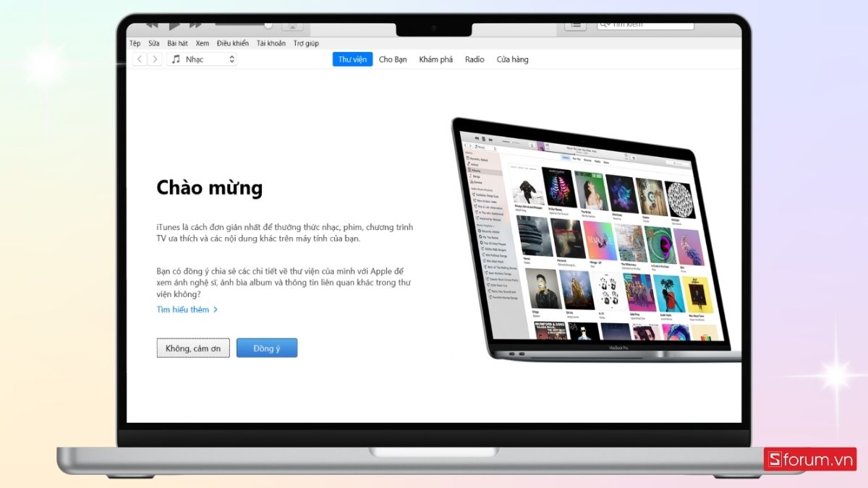Click the Tìm kiếm search field
The height and width of the screenshot is (488, 868).
point(645,25)
